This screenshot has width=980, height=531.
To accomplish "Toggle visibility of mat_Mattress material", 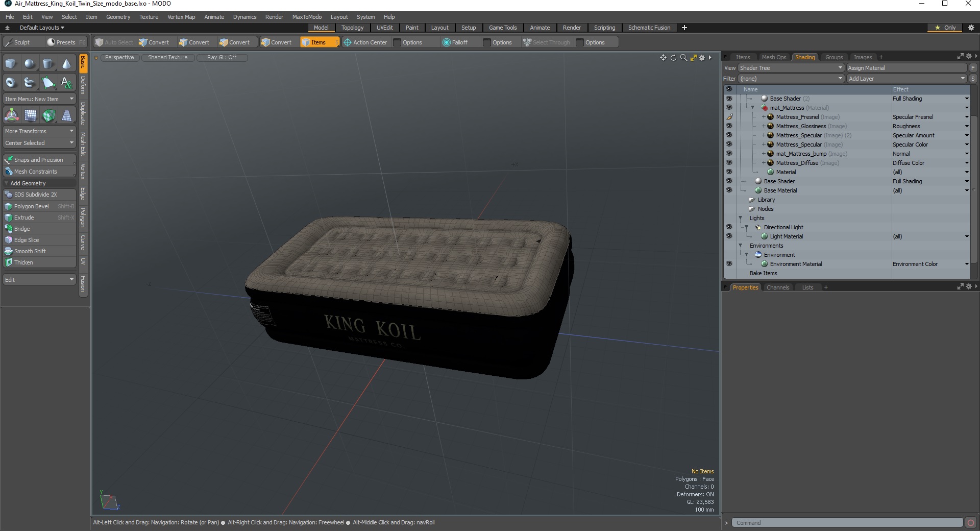I will click(729, 108).
